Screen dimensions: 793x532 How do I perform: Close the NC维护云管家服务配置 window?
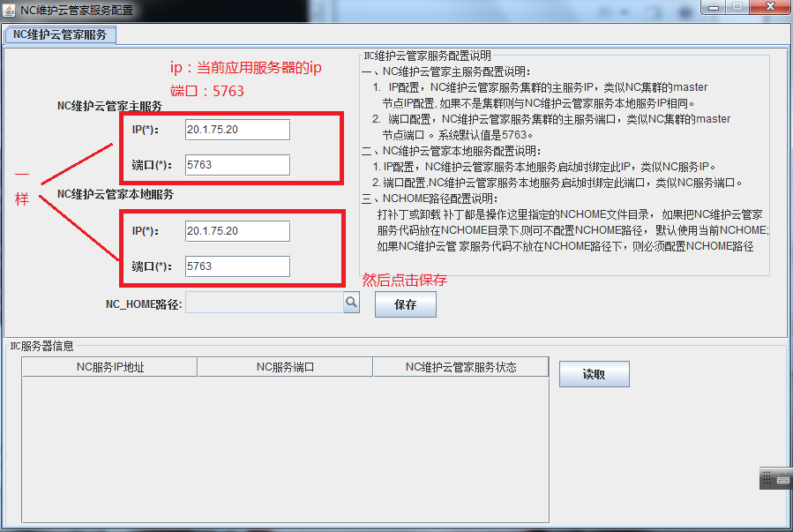point(770,7)
